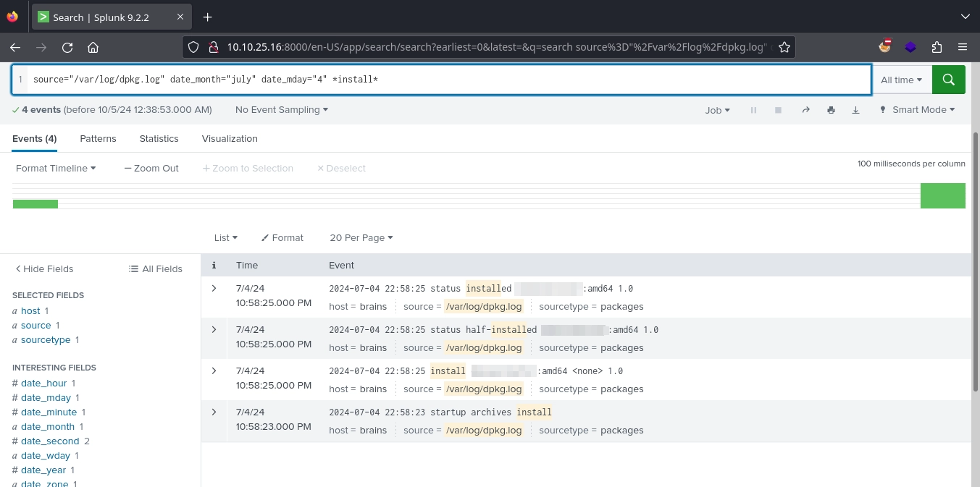980x487 pixels.
Task: Expand the first event row chevron
Action: point(214,288)
